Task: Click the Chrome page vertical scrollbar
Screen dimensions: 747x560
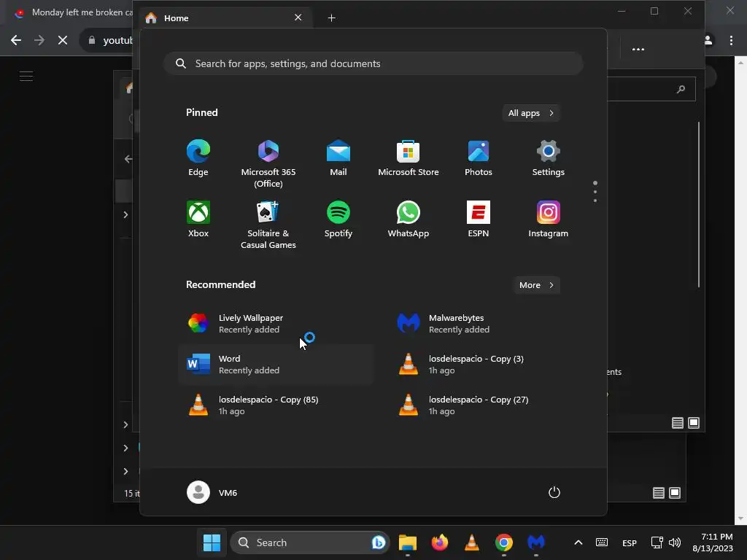Action: point(741,290)
